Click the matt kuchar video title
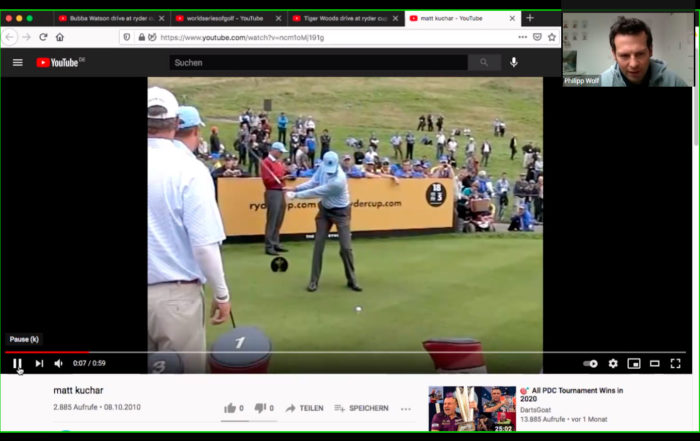The height and width of the screenshot is (441, 700). pos(78,390)
